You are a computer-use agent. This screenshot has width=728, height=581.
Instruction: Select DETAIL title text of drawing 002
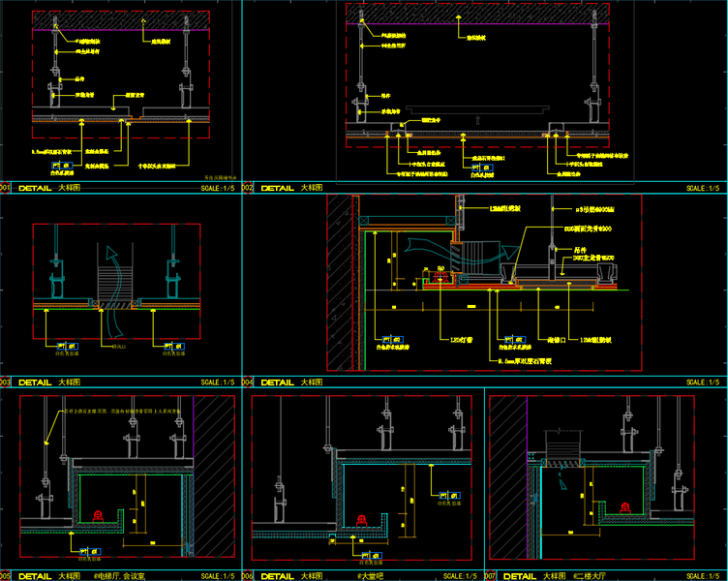278,188
